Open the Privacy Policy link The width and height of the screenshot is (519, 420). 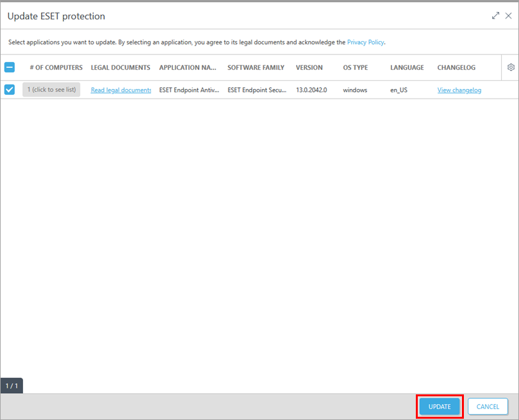(x=365, y=42)
